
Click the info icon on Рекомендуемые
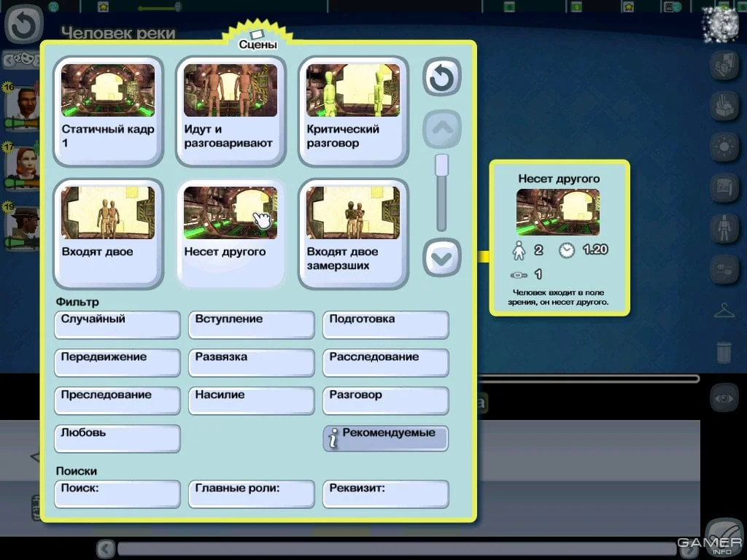tap(333, 438)
